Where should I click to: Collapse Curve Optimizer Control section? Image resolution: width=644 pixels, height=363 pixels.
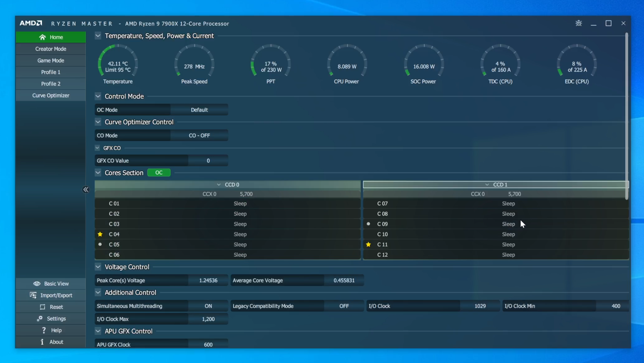point(98,122)
